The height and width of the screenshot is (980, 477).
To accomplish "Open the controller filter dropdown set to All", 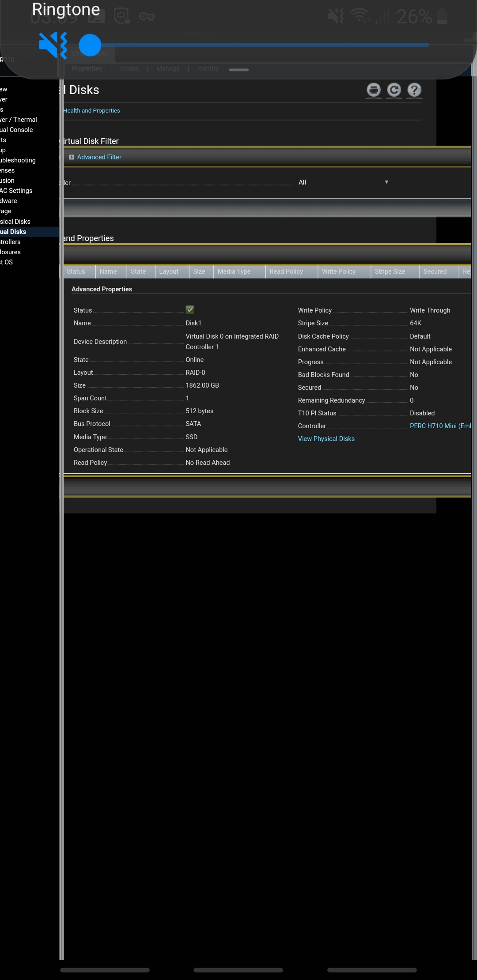I will tap(343, 182).
